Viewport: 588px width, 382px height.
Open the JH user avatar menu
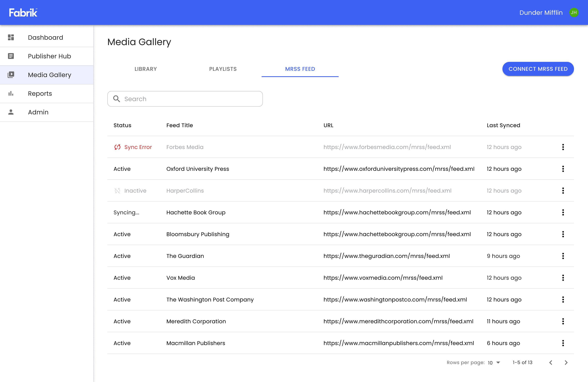(x=574, y=12)
